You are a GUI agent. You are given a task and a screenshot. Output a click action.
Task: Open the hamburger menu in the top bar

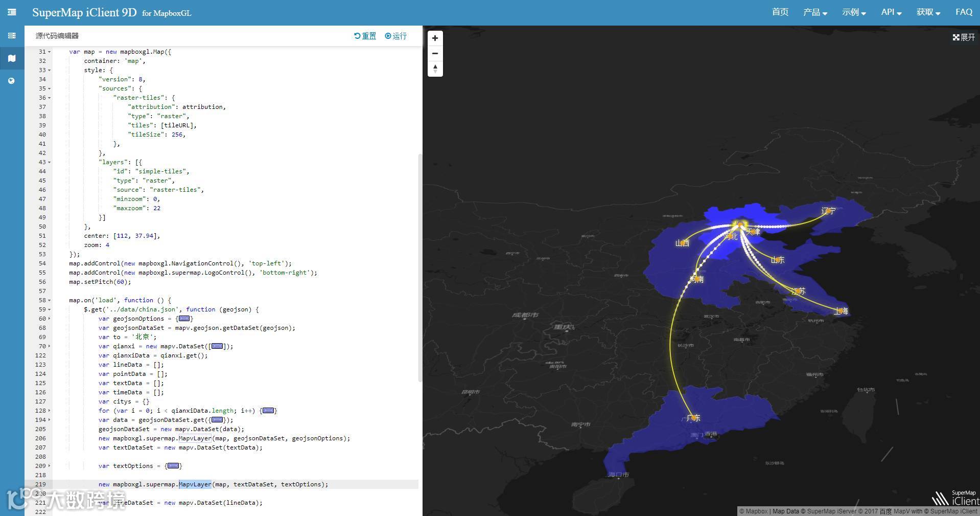tap(12, 12)
